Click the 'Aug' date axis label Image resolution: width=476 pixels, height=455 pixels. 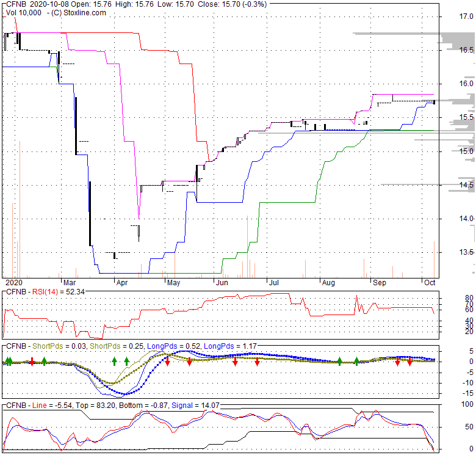point(328,283)
